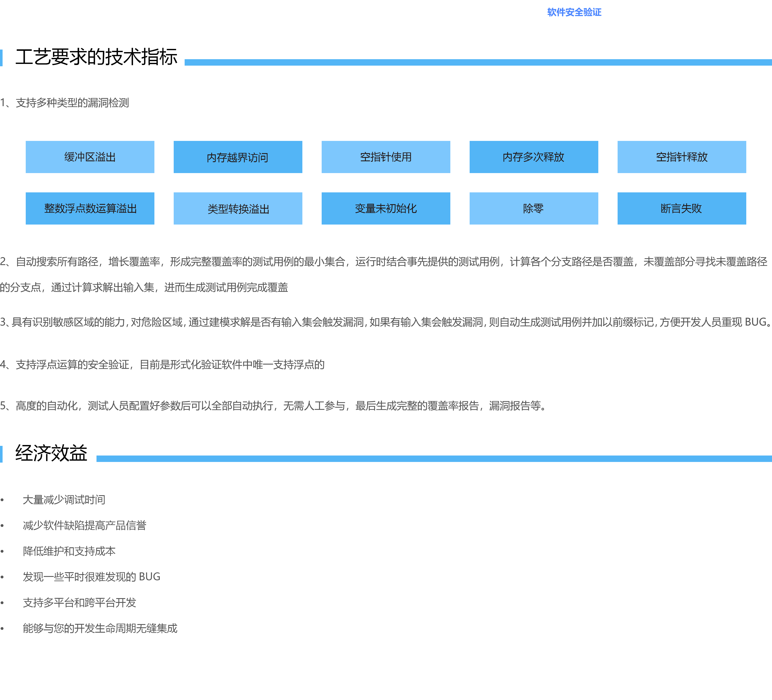Click the 经济效益 section heading
This screenshot has height=700, width=772.
pos(51,453)
